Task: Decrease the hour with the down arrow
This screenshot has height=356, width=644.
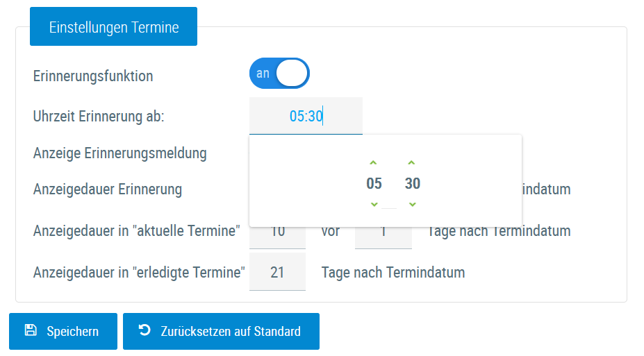Action: coord(374,204)
